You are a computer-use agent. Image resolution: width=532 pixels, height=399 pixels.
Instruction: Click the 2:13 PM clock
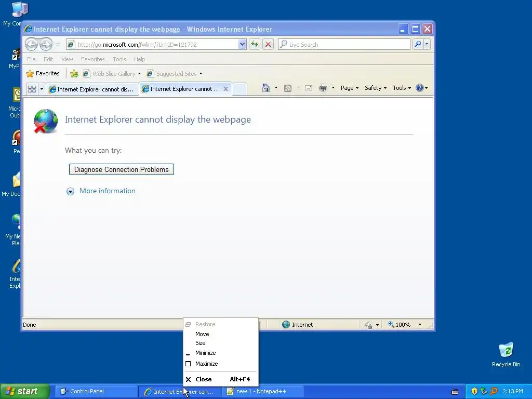[x=513, y=391]
